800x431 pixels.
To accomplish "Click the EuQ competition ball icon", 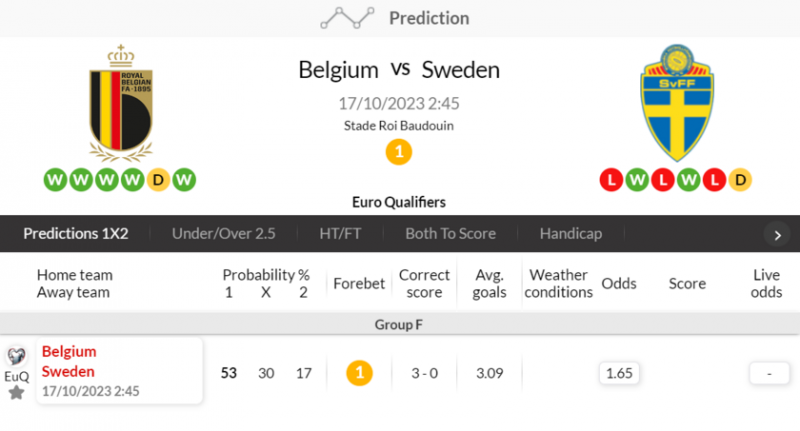I will [x=16, y=357].
